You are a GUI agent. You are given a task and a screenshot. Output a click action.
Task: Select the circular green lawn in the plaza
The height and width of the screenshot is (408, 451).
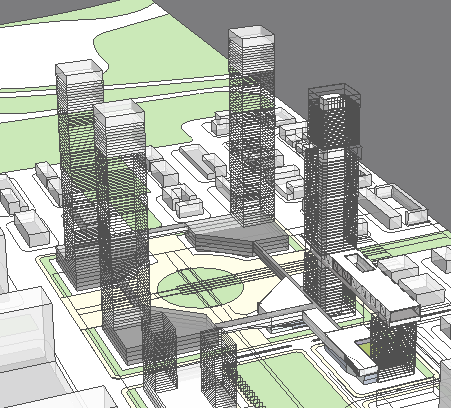pos(201,288)
